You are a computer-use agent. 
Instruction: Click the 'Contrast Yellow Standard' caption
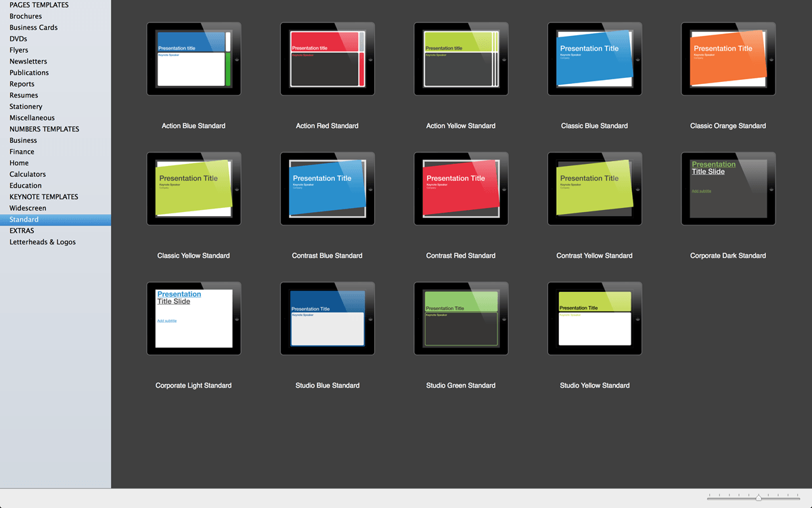(595, 256)
